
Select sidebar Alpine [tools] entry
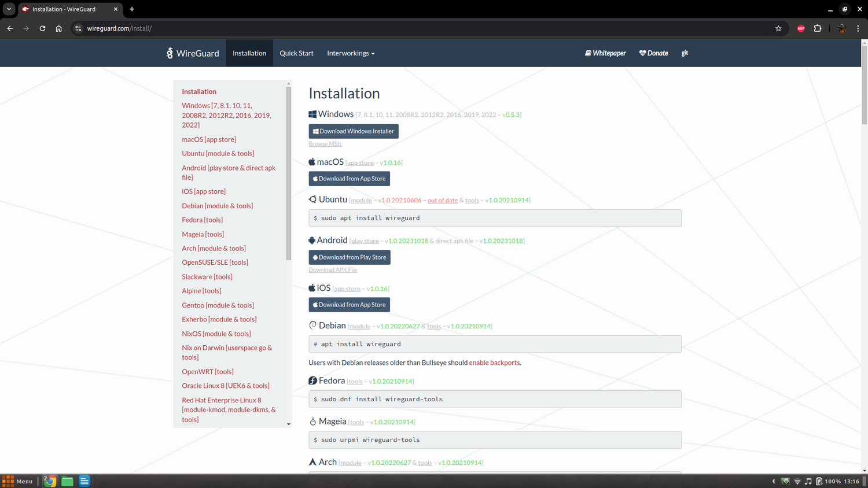point(201,291)
